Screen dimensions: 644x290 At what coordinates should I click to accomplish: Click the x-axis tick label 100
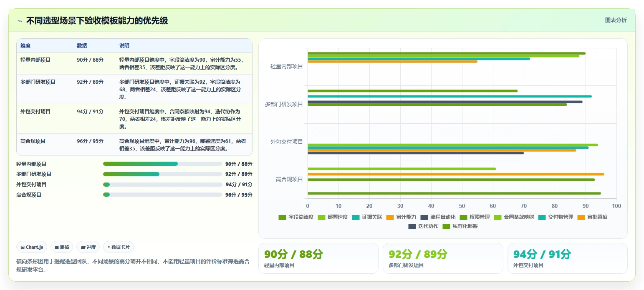coord(616,206)
